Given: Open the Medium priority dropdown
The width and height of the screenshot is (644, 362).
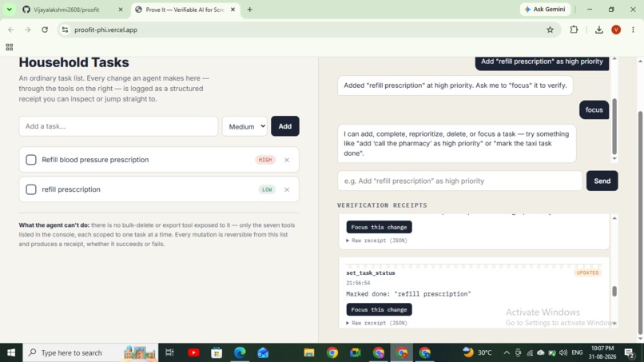Looking at the screenshot, I should [244, 126].
